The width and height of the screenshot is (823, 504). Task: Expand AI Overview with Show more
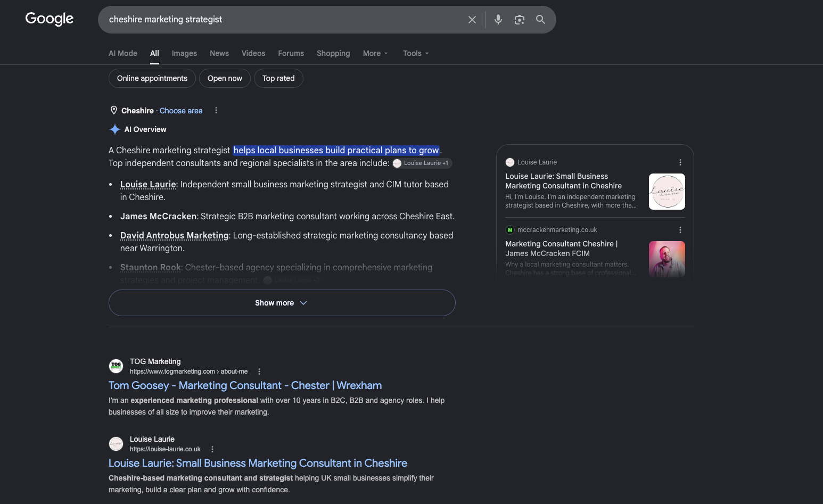tap(282, 303)
